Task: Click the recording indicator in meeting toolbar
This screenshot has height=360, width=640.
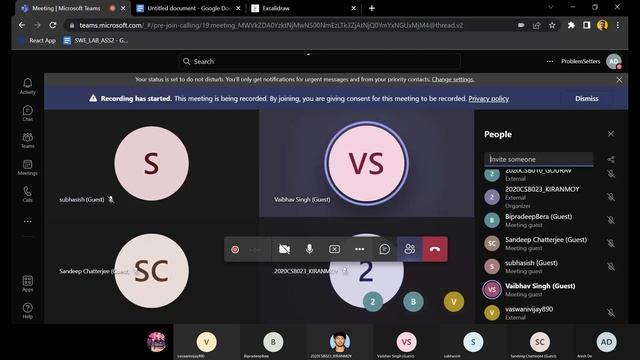Action: click(x=235, y=249)
